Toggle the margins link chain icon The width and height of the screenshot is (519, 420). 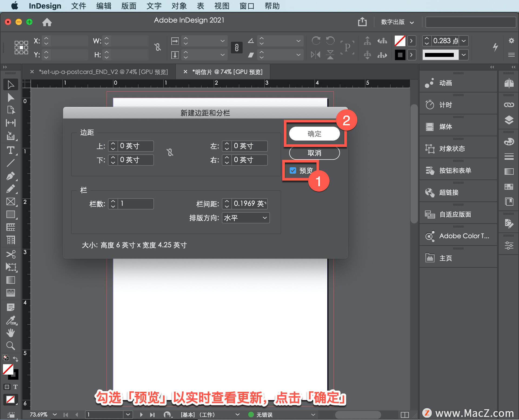(170, 153)
